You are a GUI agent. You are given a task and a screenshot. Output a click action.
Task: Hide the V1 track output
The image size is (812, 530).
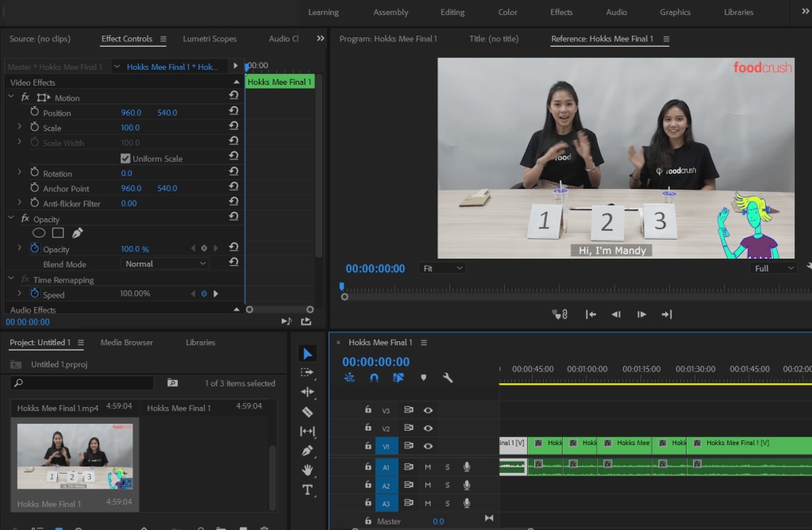[x=428, y=447]
